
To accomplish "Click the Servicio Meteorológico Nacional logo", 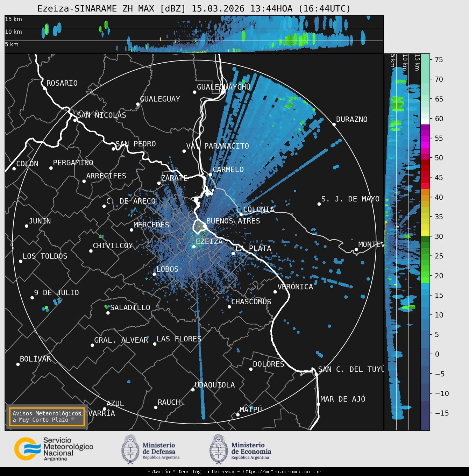I will click(x=54, y=449).
